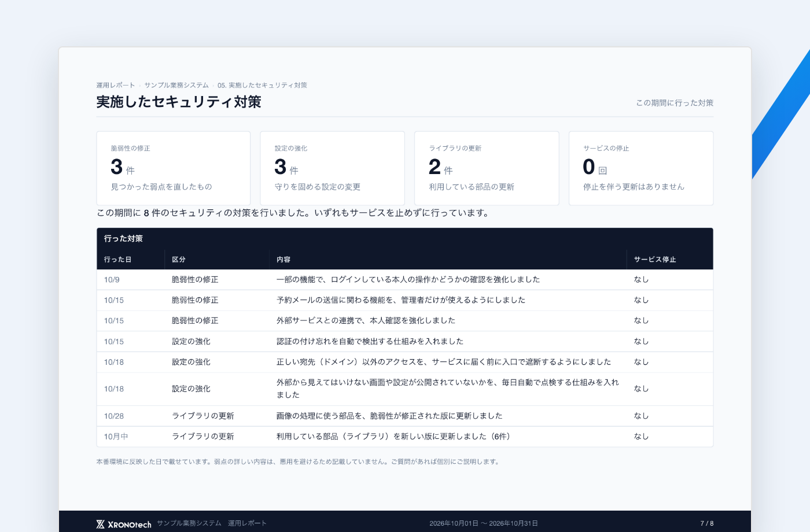Select the 脆弱性の修正 summary card title
Screen dimensions: 810x532
pos(131,149)
